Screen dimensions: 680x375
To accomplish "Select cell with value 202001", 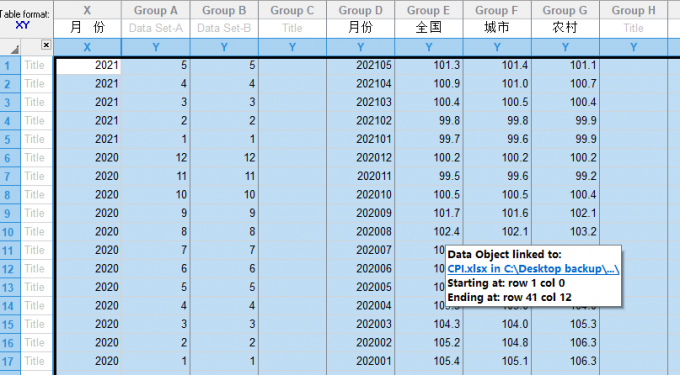I will point(360,361).
